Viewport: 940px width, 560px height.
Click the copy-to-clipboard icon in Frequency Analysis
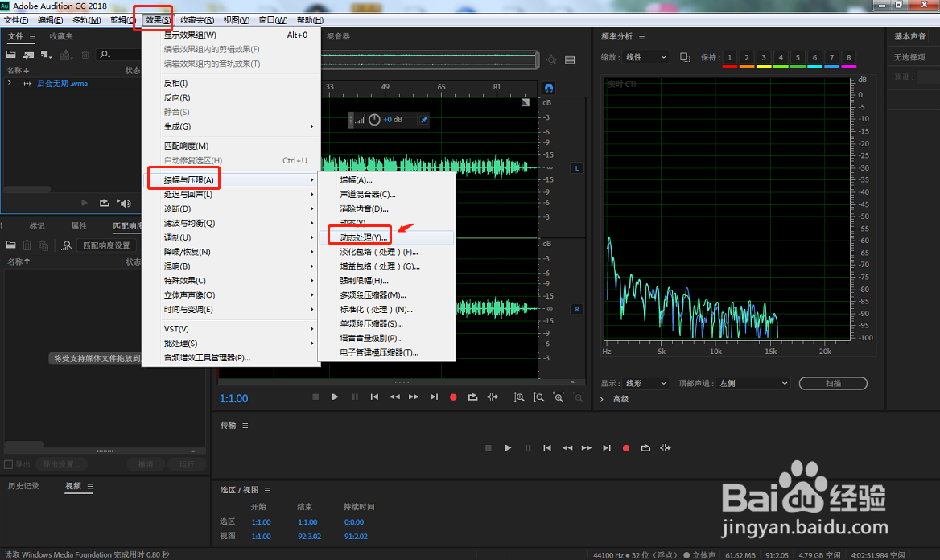685,57
